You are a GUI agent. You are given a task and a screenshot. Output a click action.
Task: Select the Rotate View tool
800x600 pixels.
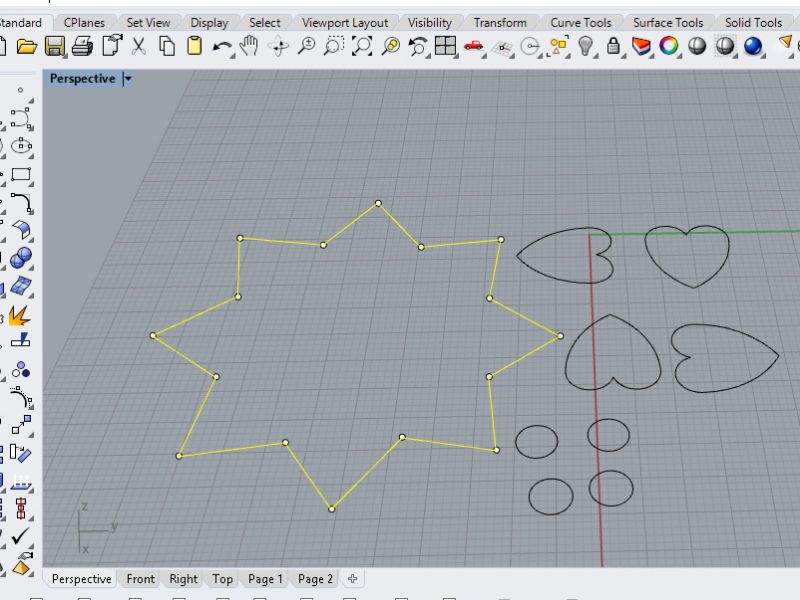click(279, 46)
